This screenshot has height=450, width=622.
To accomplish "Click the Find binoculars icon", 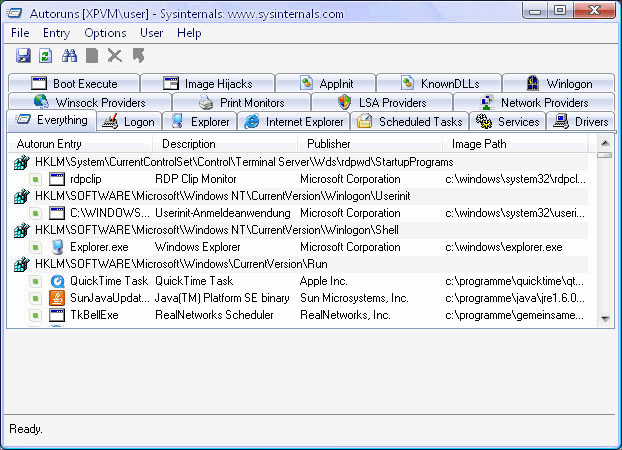I will point(69,56).
